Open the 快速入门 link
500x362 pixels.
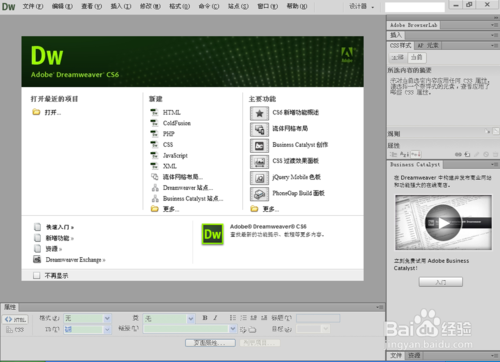pos(60,227)
